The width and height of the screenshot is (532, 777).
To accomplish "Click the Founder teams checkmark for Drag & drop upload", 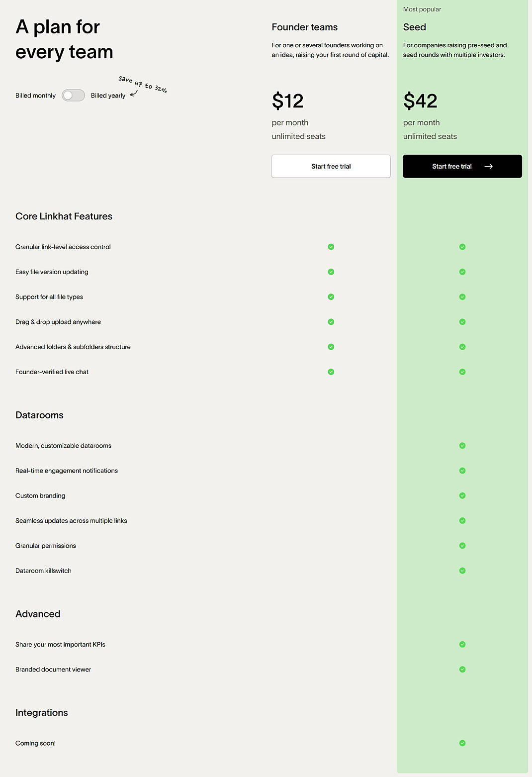I will 331,322.
